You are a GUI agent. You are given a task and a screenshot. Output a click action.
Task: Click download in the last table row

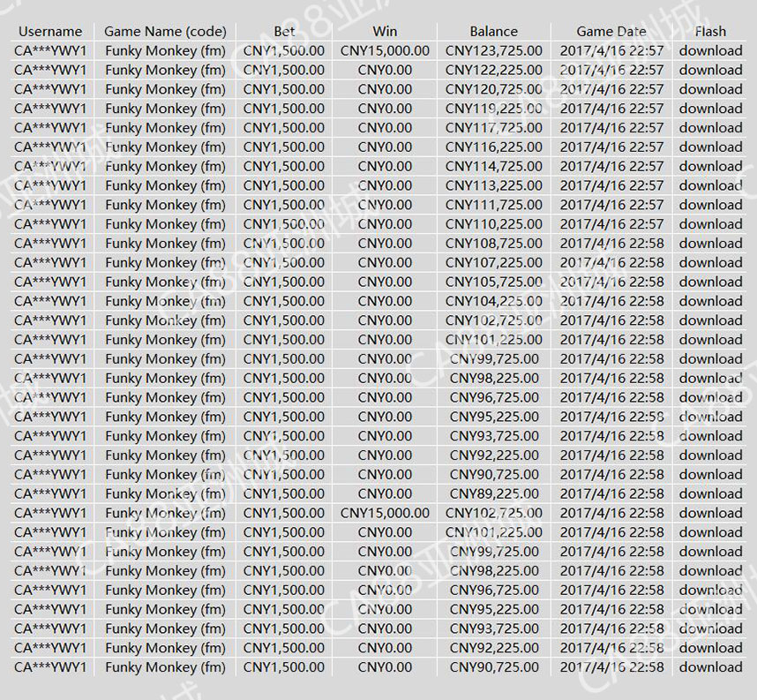coord(710,667)
